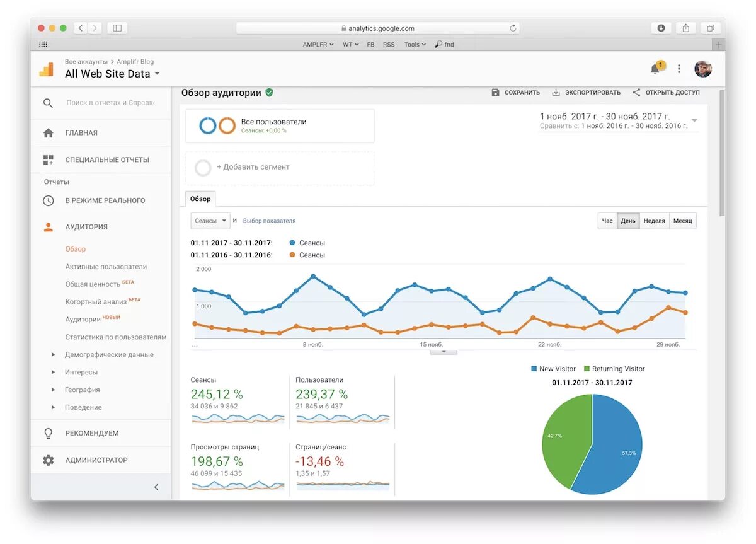Click the Сохранить floppy disk icon
The image size is (756, 544).
(496, 92)
